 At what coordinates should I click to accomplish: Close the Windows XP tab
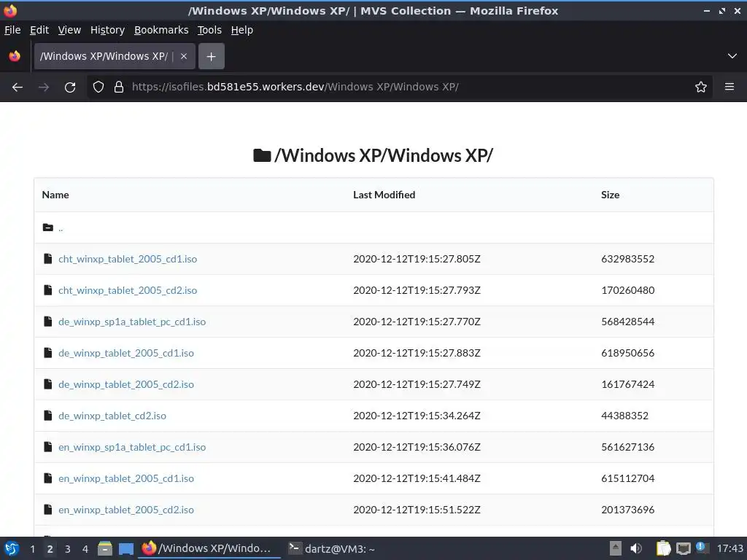pos(184,56)
